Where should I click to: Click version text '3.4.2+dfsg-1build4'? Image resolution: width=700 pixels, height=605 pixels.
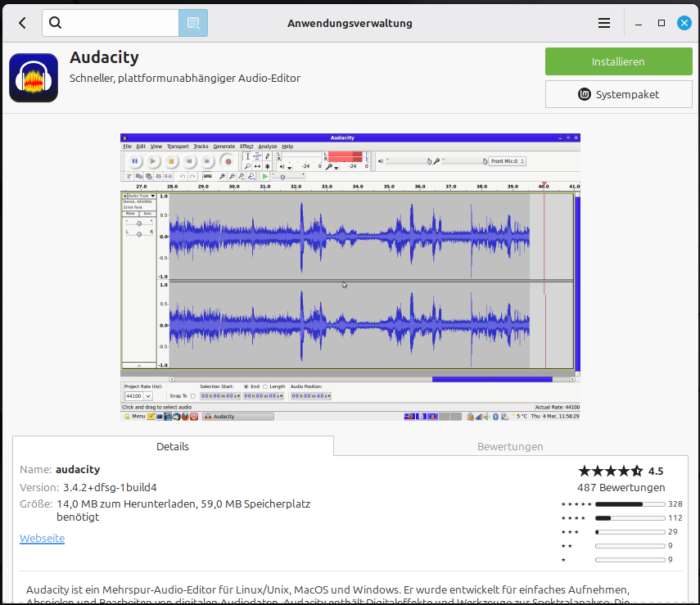[110, 487]
